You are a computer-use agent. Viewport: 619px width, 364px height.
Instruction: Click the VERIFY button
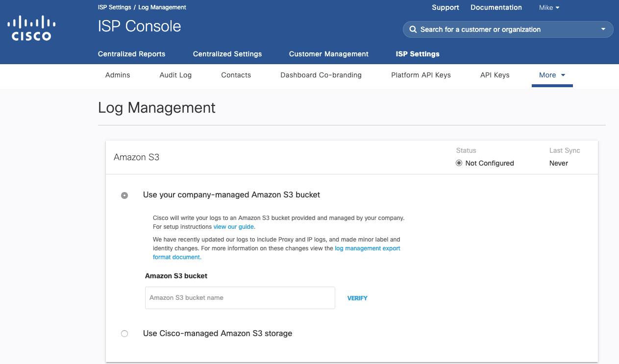pyautogui.click(x=357, y=298)
